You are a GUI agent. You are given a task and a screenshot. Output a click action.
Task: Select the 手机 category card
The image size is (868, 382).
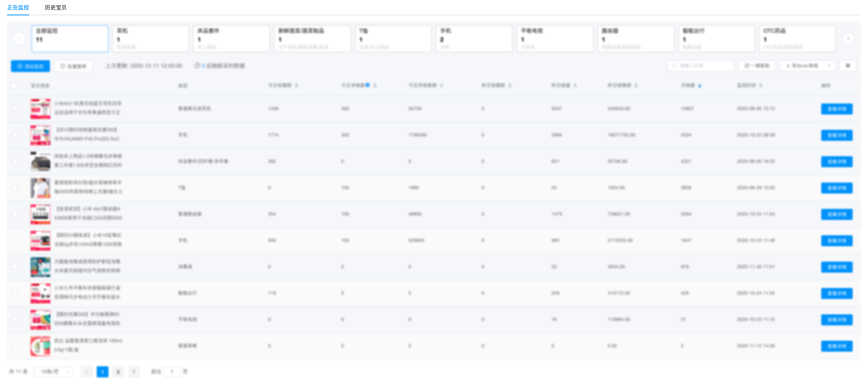pos(474,39)
